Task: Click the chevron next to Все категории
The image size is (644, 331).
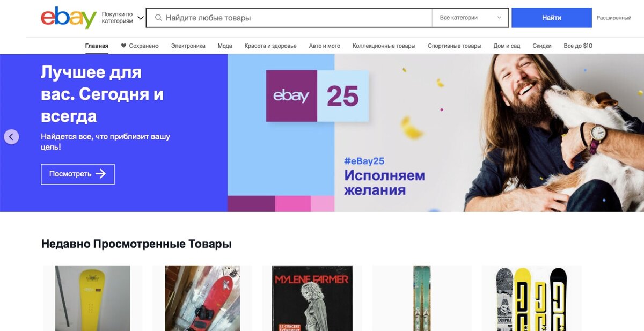Action: [x=499, y=18]
